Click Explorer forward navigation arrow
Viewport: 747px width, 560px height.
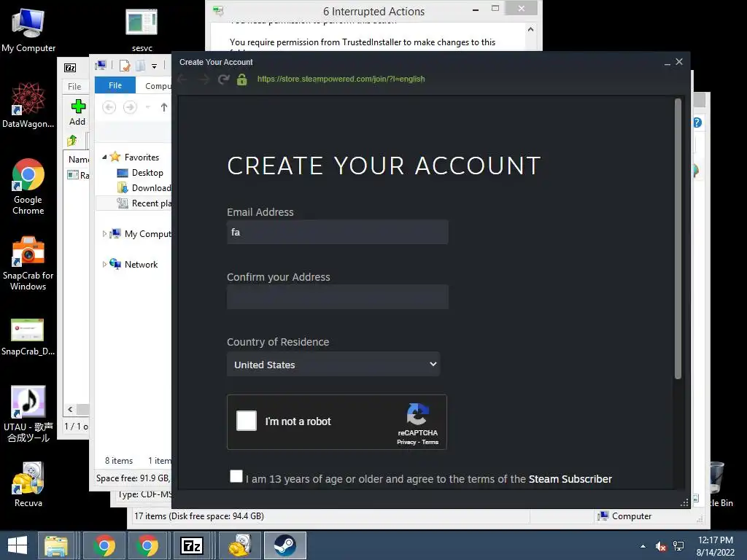(x=130, y=107)
